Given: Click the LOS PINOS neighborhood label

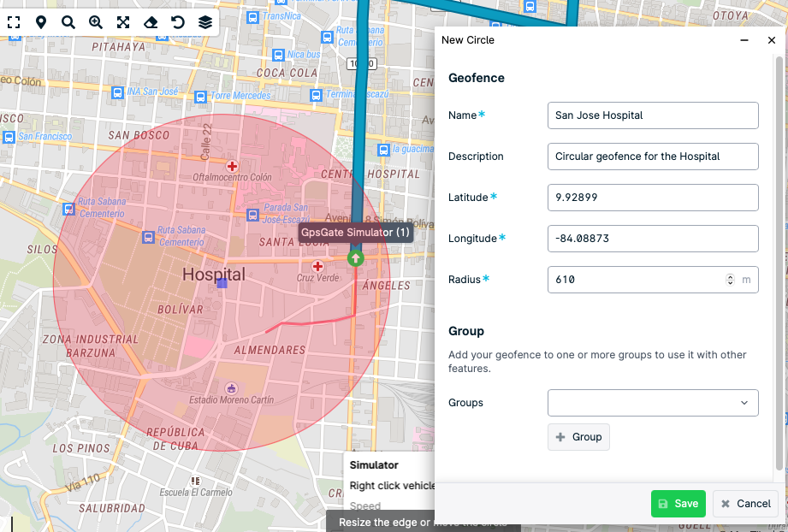Looking at the screenshot, I should pyautogui.click(x=81, y=448).
